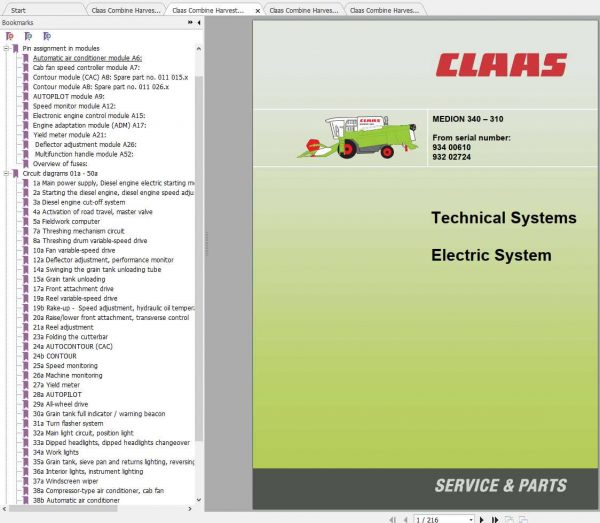This screenshot has height=523, width=600.
Task: Open Cab fan speed controller module A7 bookmark
Action: [x=86, y=68]
